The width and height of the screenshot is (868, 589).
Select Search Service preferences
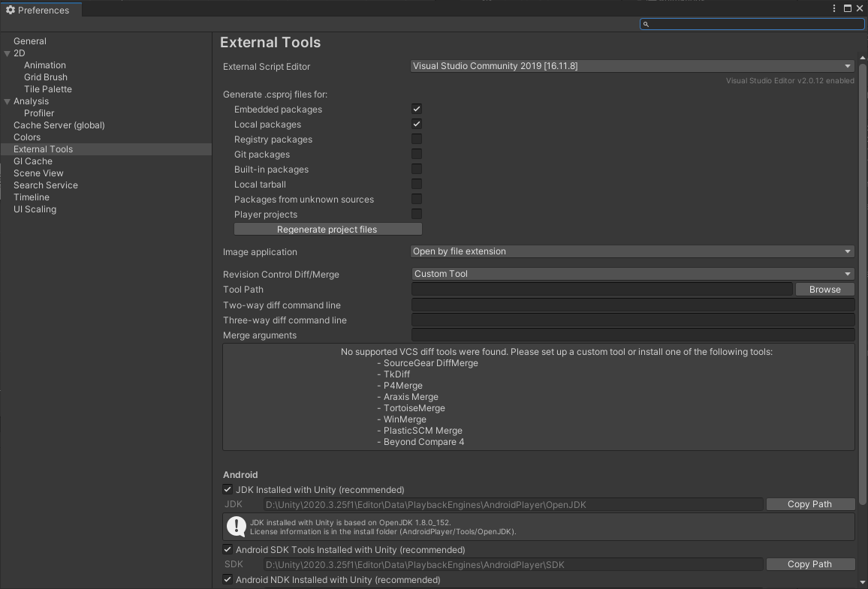point(45,185)
